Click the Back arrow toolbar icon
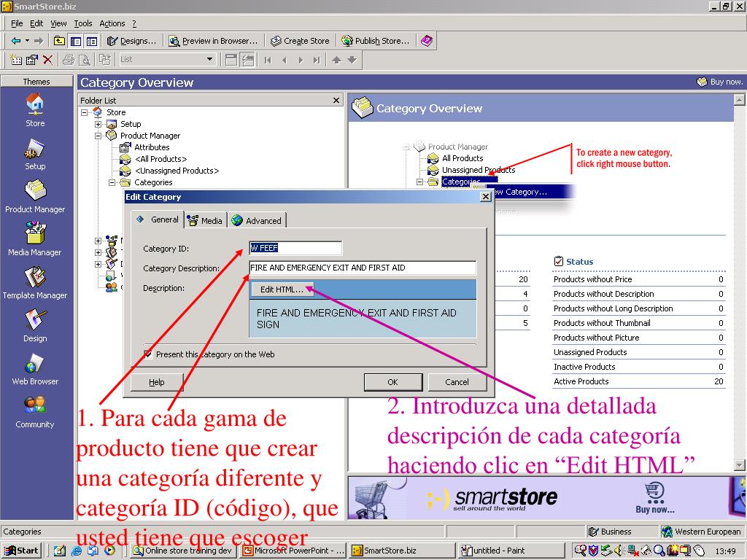Image resolution: width=747 pixels, height=560 pixels. pyautogui.click(x=16, y=41)
